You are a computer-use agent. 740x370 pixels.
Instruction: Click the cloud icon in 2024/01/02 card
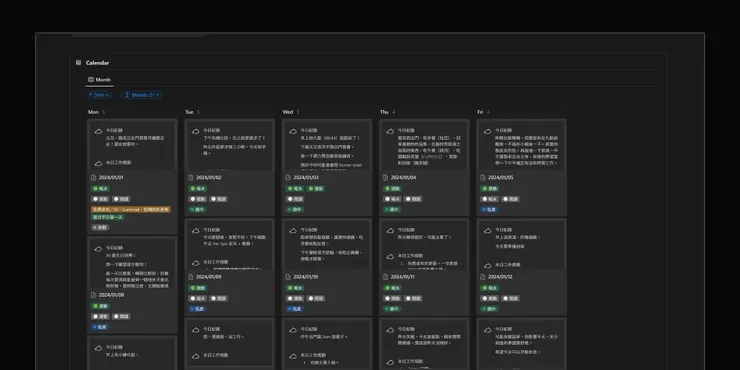point(195,131)
